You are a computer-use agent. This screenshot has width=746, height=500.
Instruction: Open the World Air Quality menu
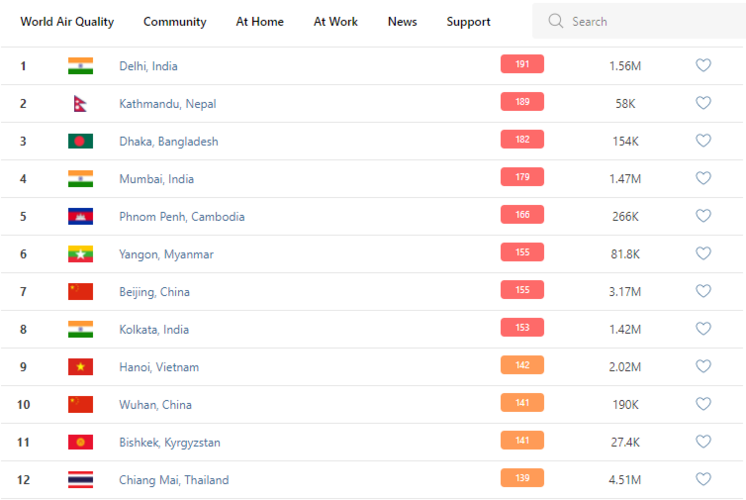67,22
